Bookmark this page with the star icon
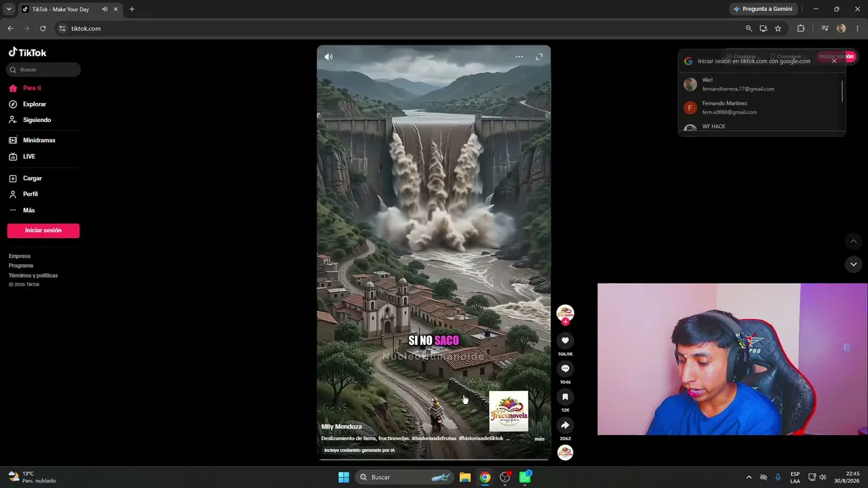Viewport: 868px width, 488px height. [778, 28]
